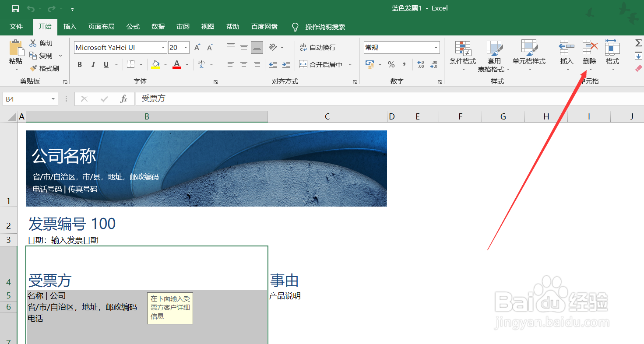This screenshot has width=644, height=344.
Task: Increase decimal places icon
Action: (x=421, y=64)
